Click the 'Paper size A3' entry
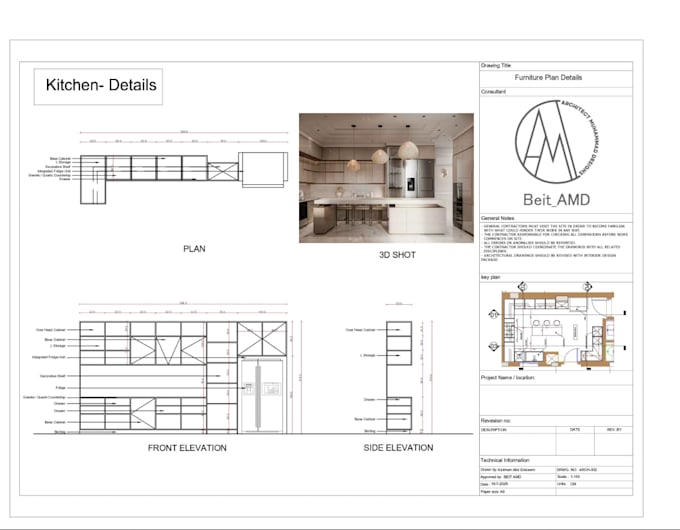 [x=493, y=492]
